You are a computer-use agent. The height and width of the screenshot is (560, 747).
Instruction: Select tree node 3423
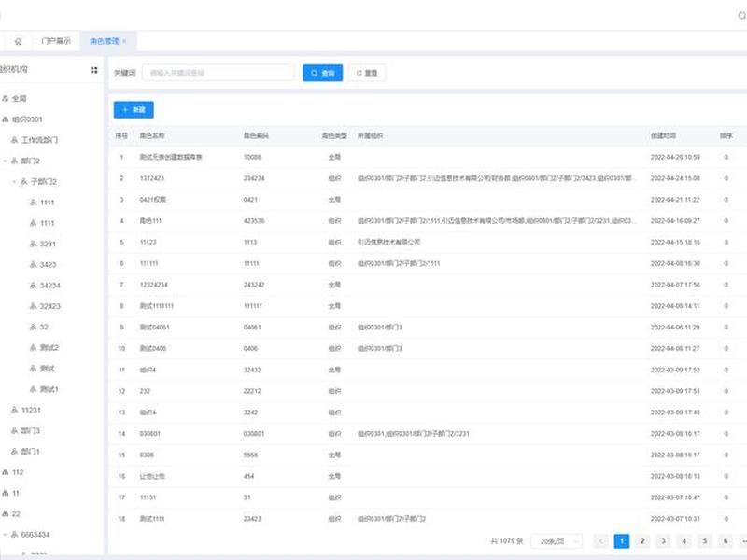click(48, 265)
